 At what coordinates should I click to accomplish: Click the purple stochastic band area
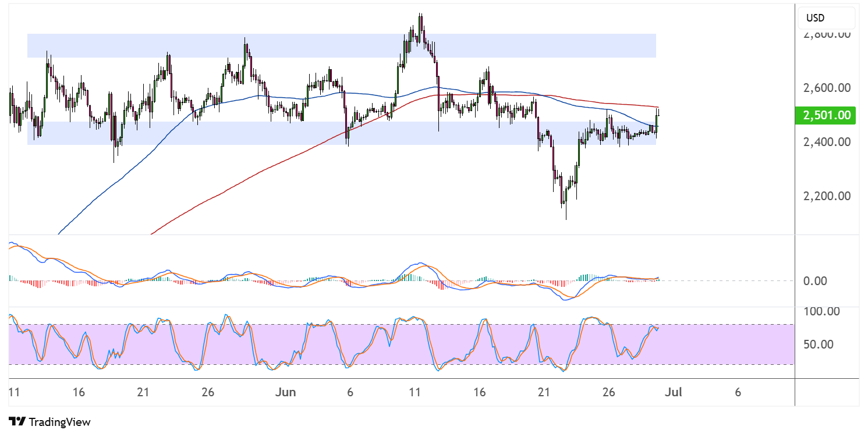click(x=402, y=344)
